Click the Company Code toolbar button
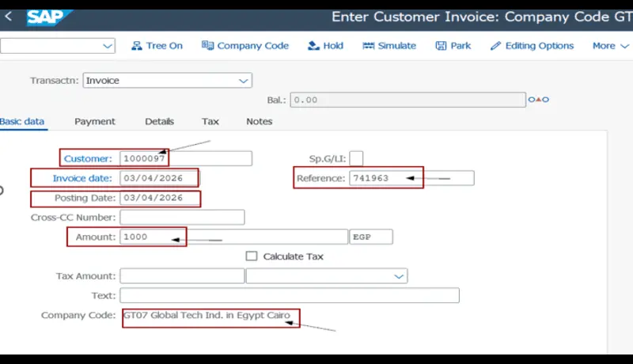This screenshot has width=633, height=364. click(x=245, y=46)
